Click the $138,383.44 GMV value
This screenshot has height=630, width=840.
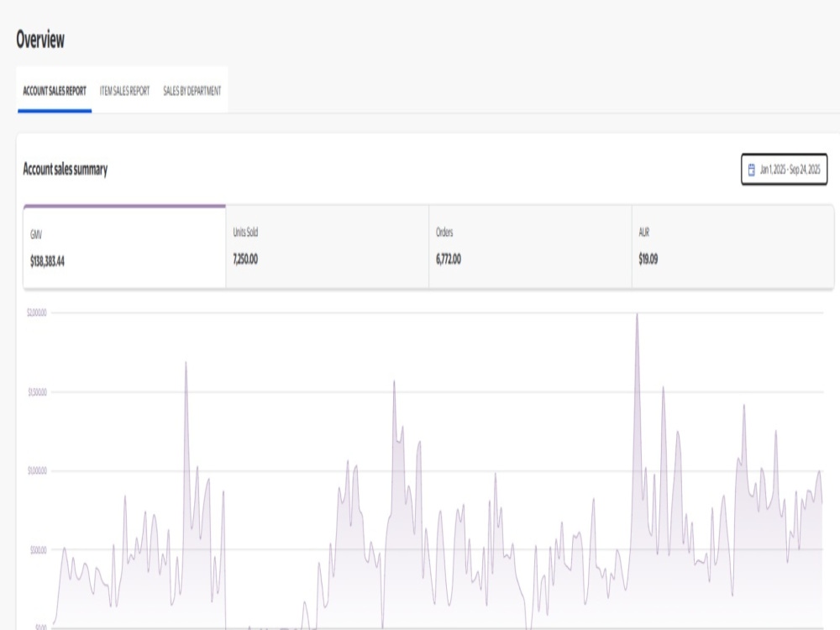47,261
